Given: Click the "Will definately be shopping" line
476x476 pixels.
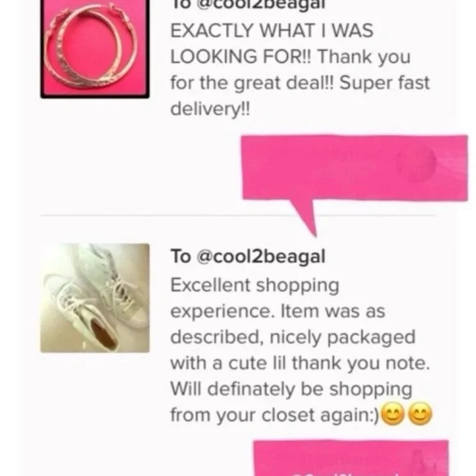Looking at the screenshot, I should tap(291, 390).
